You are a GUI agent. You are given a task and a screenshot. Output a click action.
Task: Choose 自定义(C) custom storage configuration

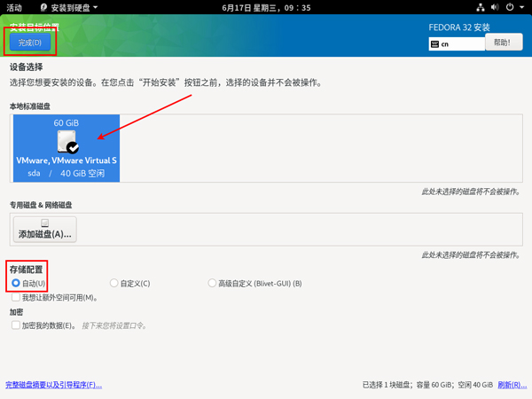point(114,283)
